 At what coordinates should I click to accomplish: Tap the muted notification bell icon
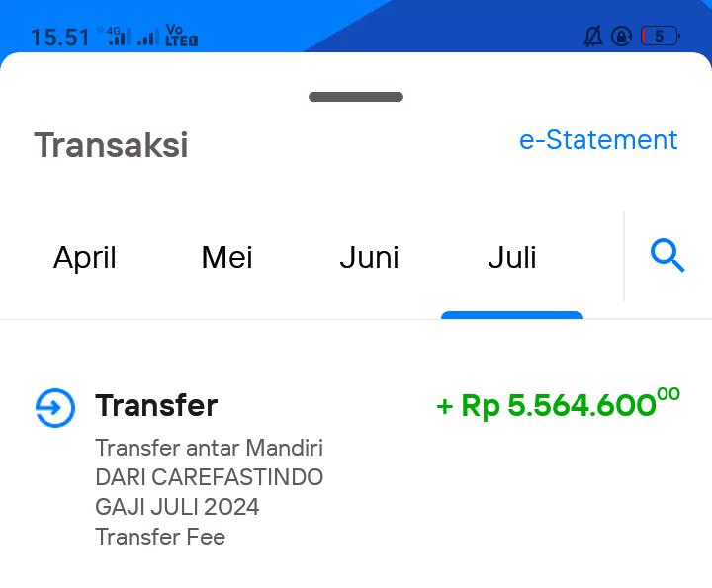593,37
